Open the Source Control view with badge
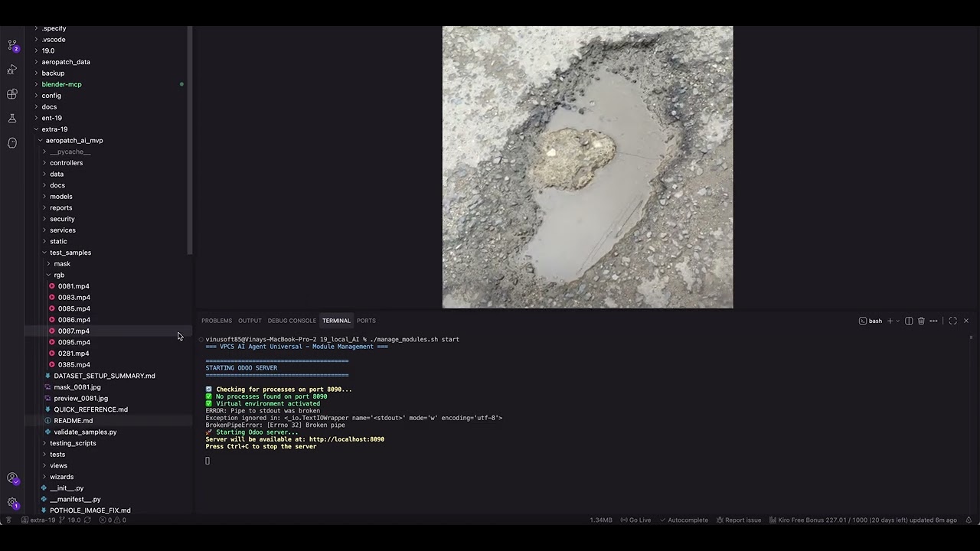 (12, 46)
